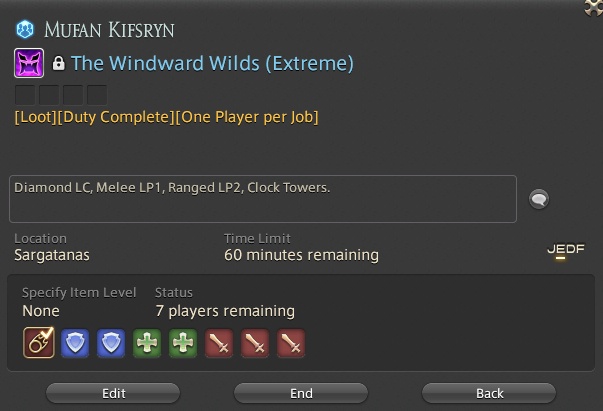603x411 pixels.
Task: Click the End button
Action: (x=301, y=393)
